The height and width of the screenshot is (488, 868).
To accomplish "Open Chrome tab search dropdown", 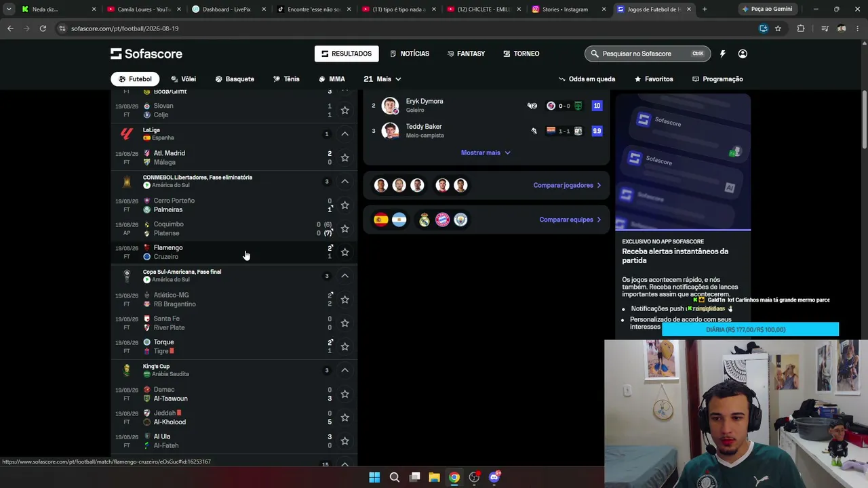I will pyautogui.click(x=9, y=9).
